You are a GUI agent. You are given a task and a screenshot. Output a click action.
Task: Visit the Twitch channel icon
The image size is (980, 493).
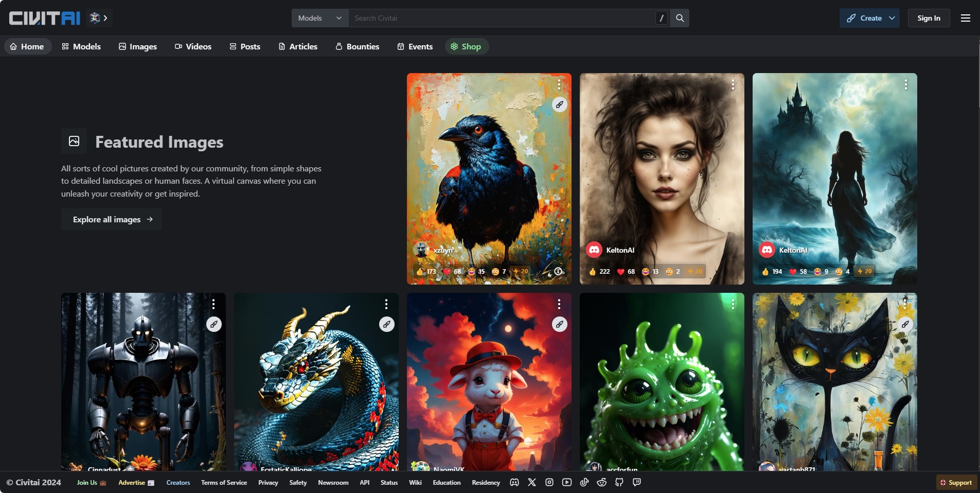[x=636, y=482]
